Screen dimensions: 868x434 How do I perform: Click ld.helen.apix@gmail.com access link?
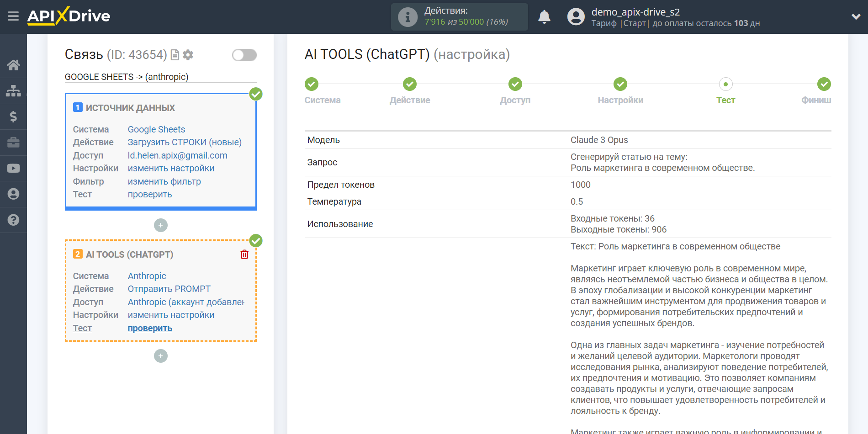(x=177, y=155)
